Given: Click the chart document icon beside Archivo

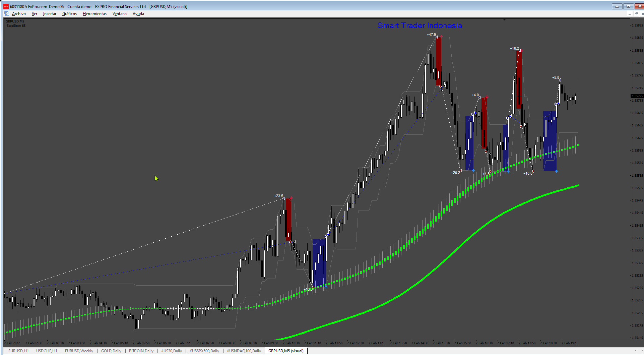Looking at the screenshot, I should [7, 14].
